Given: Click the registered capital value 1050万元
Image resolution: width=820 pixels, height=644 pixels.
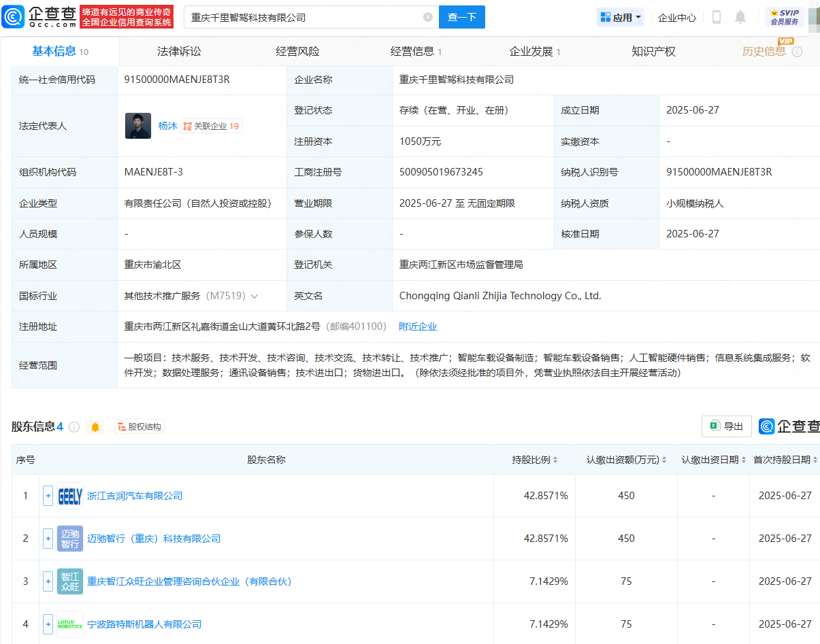Looking at the screenshot, I should coord(420,141).
